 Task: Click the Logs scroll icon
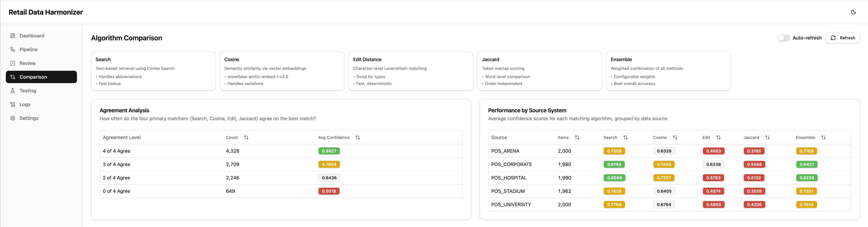pyautogui.click(x=13, y=104)
